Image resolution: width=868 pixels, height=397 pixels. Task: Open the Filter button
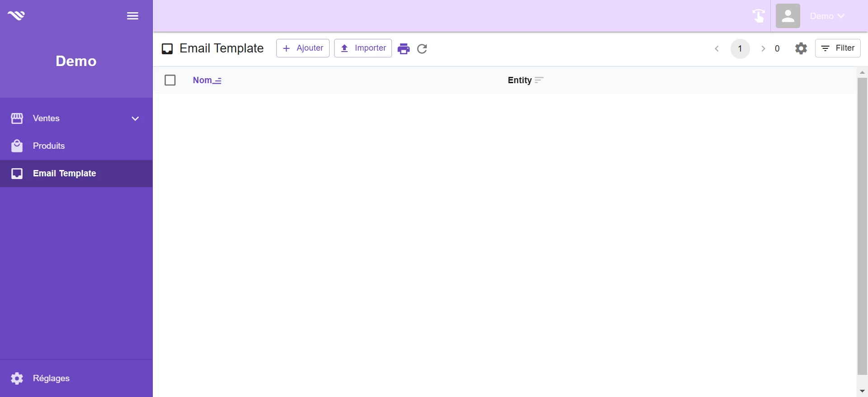coord(838,48)
